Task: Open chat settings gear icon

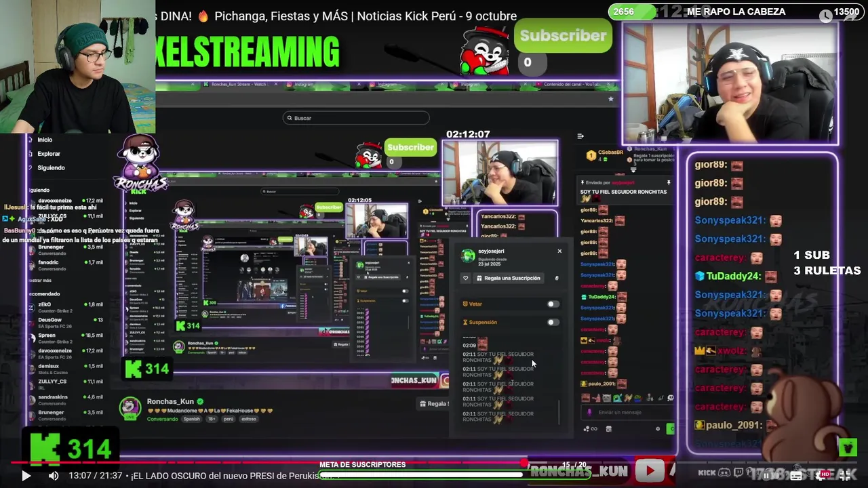Action: tap(658, 428)
